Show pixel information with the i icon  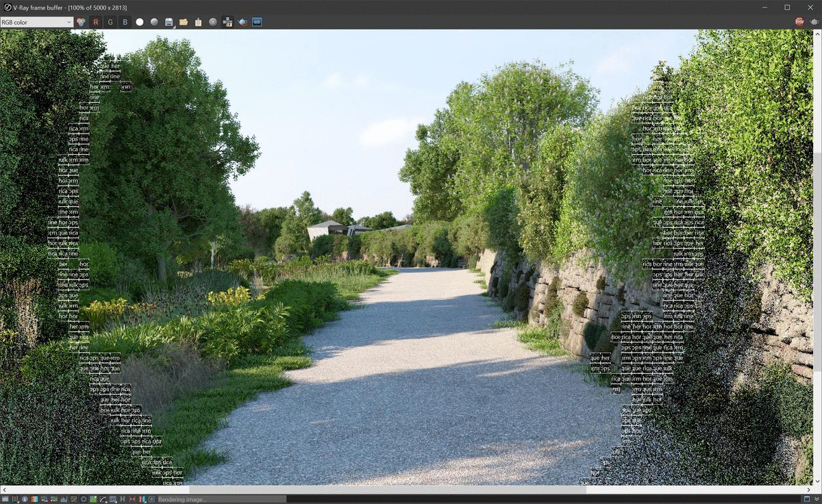pyautogui.click(x=25, y=499)
